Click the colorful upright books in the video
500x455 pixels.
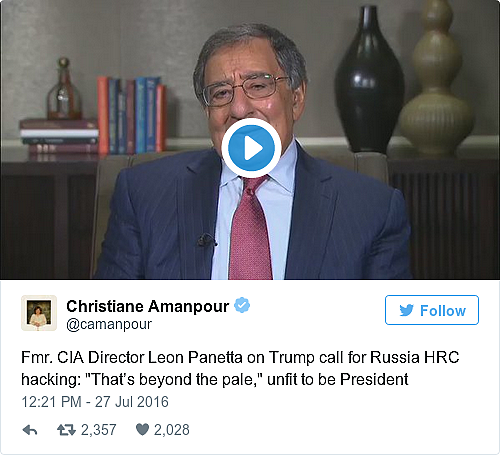tap(132, 115)
